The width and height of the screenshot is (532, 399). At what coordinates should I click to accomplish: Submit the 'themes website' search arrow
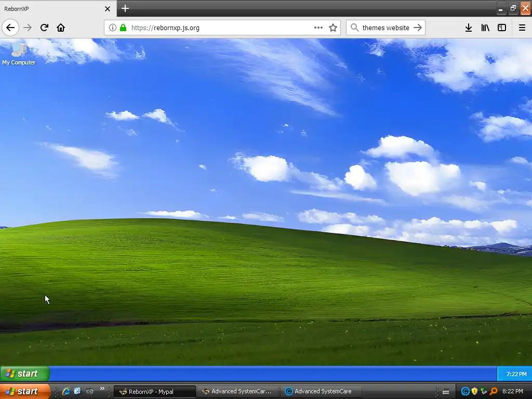pos(418,28)
